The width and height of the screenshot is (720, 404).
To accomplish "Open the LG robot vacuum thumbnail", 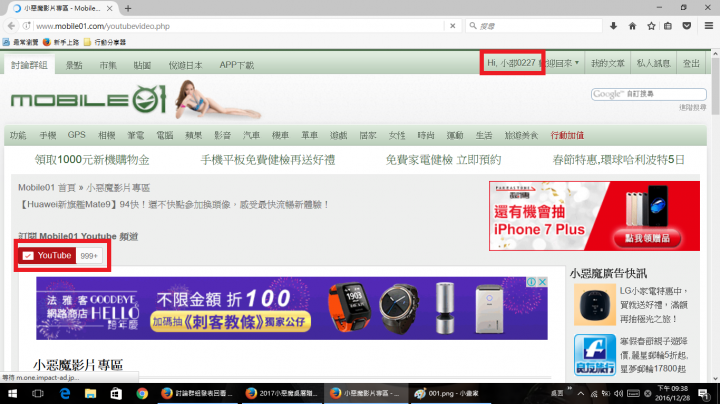I will click(595, 304).
